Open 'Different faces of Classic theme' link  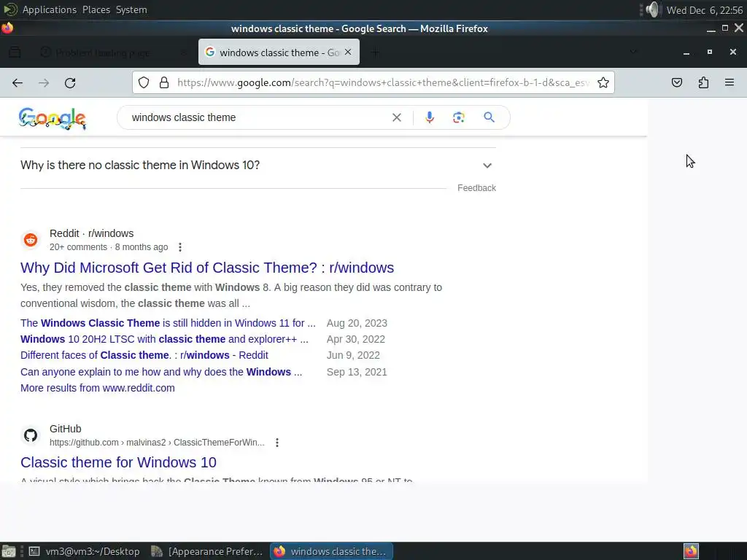(x=144, y=355)
